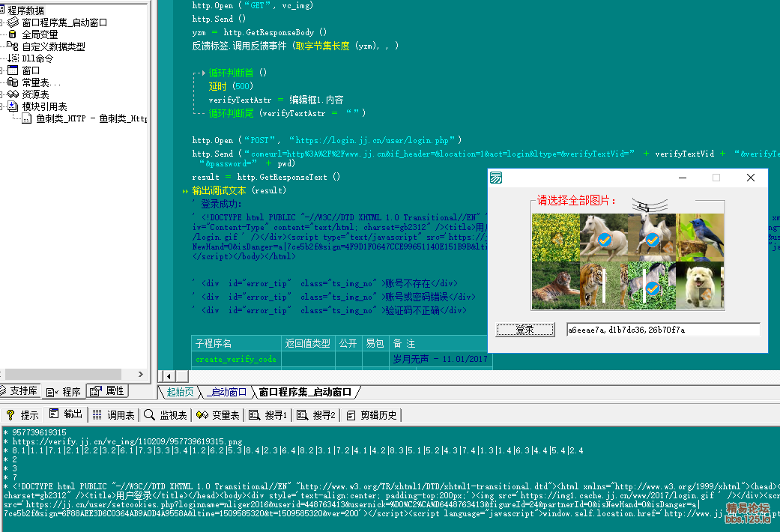The image size is (780, 532).
Task: Click the 全局变量 global variables icon
Action: pos(12,34)
